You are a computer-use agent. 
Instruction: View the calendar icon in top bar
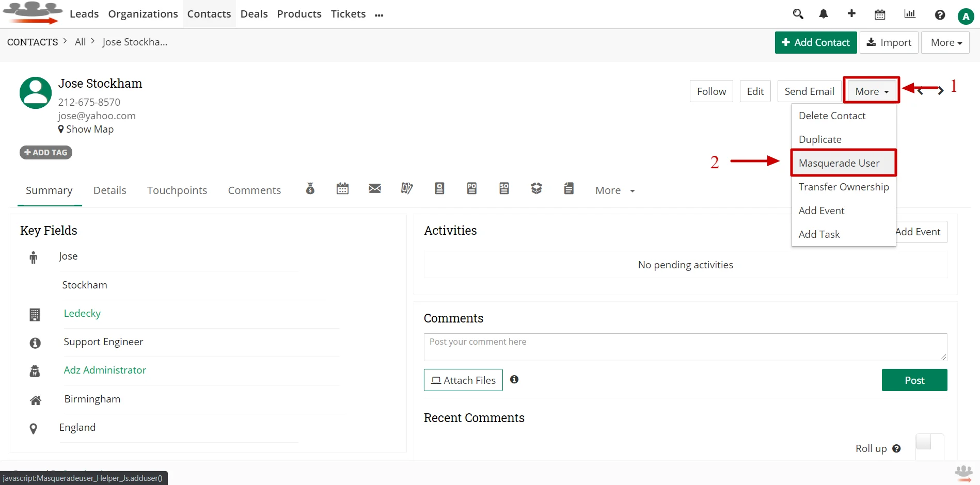[880, 14]
